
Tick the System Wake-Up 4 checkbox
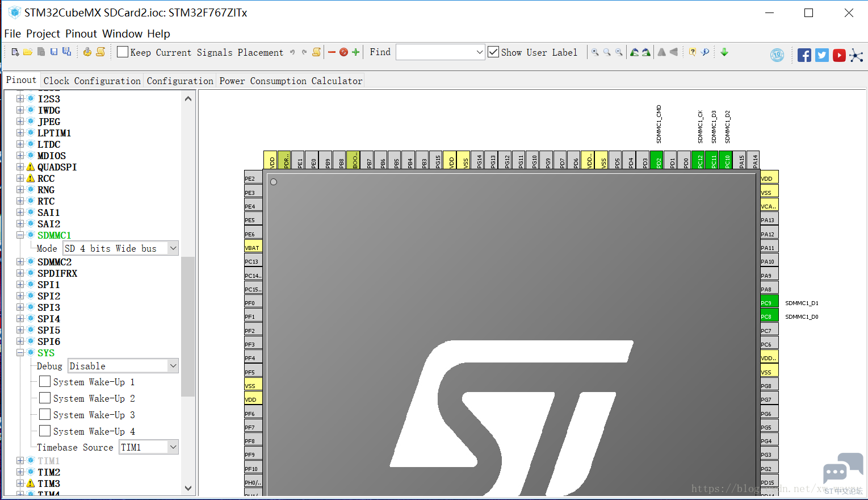click(45, 431)
